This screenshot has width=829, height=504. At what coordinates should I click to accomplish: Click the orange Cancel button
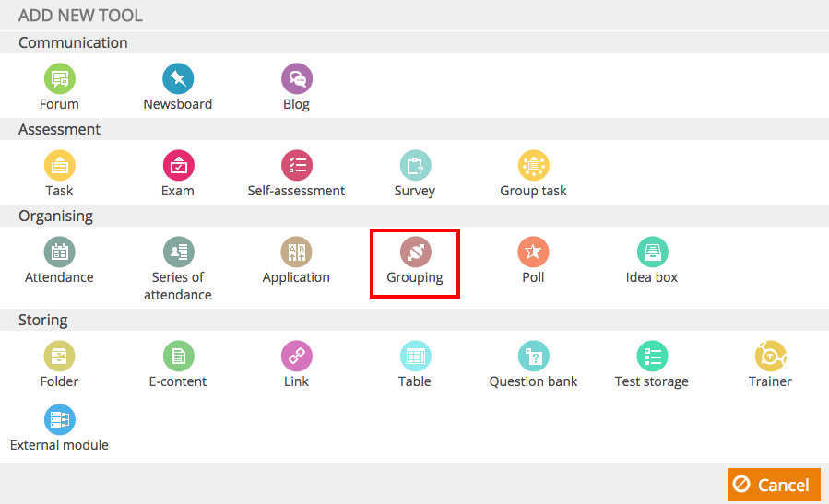click(774, 485)
